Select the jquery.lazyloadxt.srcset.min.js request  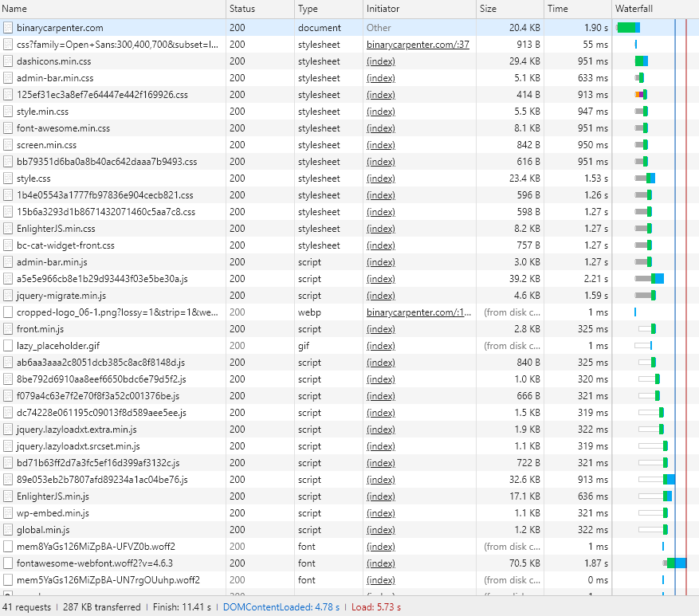pyautogui.click(x=78, y=446)
